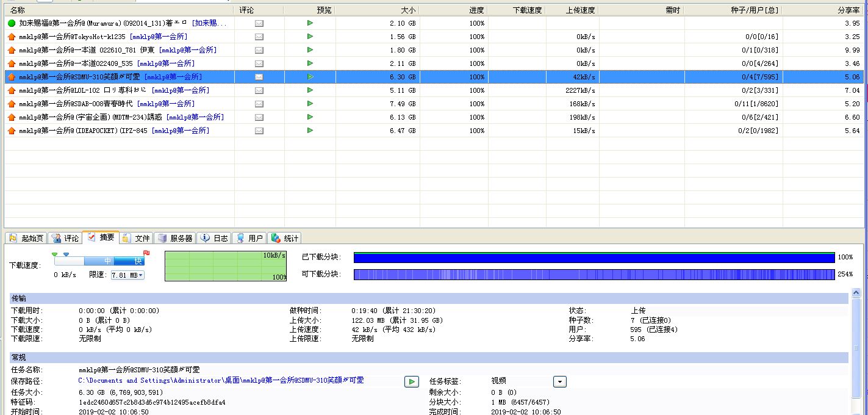This screenshot has height=415, width=868.
Task: Set download speed to 中 (medium)
Action: click(x=107, y=261)
